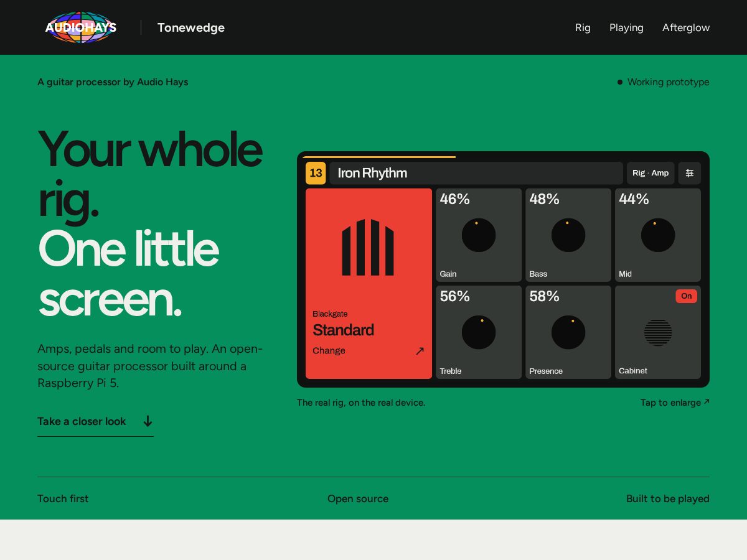
Task: Click the Change amp model button
Action: 369,350
